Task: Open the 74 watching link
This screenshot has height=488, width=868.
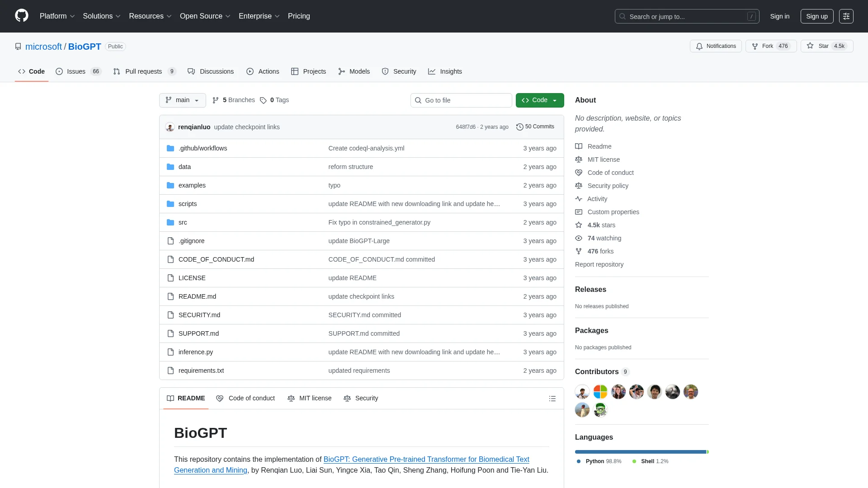Action: (604, 238)
